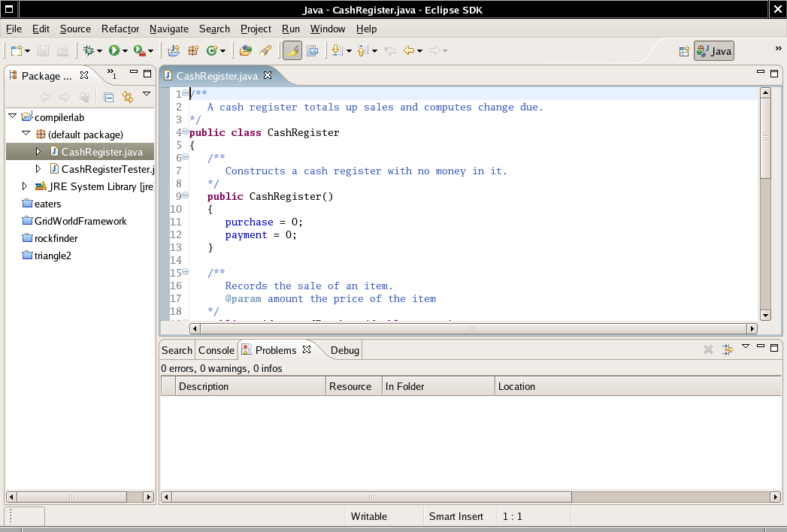Click the New Java Project icon
Viewport: 787px width, 532px height.
click(x=174, y=51)
